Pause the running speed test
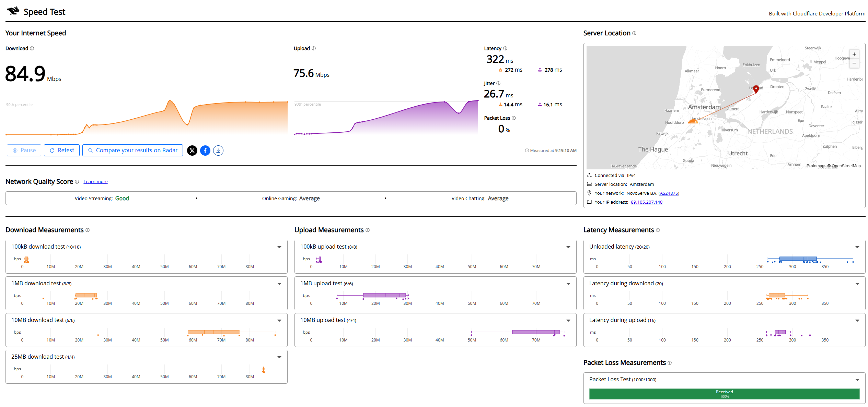The image size is (868, 407). pos(24,151)
